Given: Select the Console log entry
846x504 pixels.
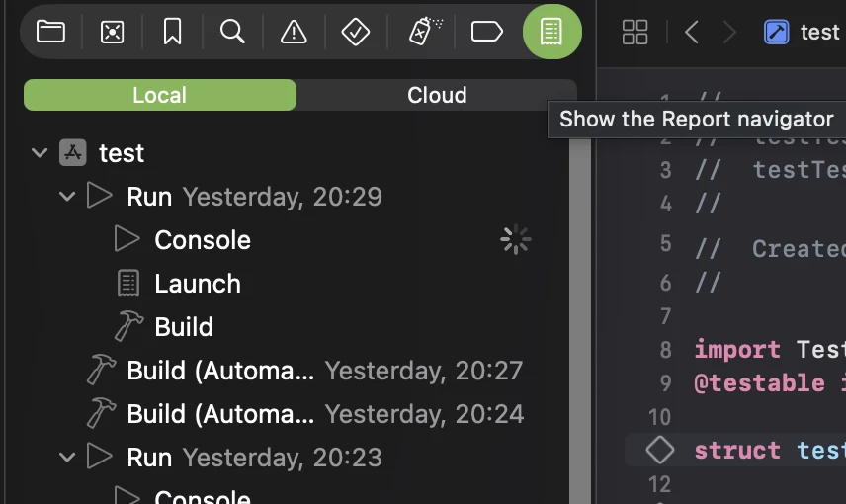Looking at the screenshot, I should click(202, 240).
